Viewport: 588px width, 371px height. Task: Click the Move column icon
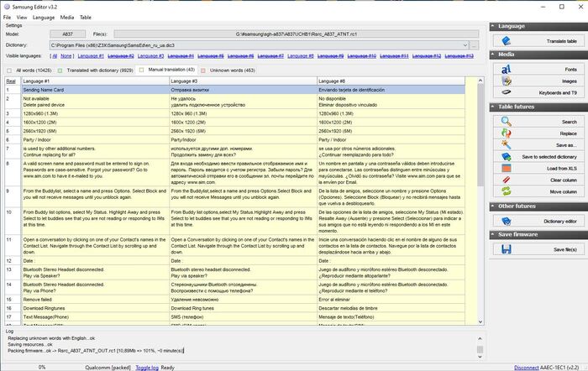pos(507,191)
